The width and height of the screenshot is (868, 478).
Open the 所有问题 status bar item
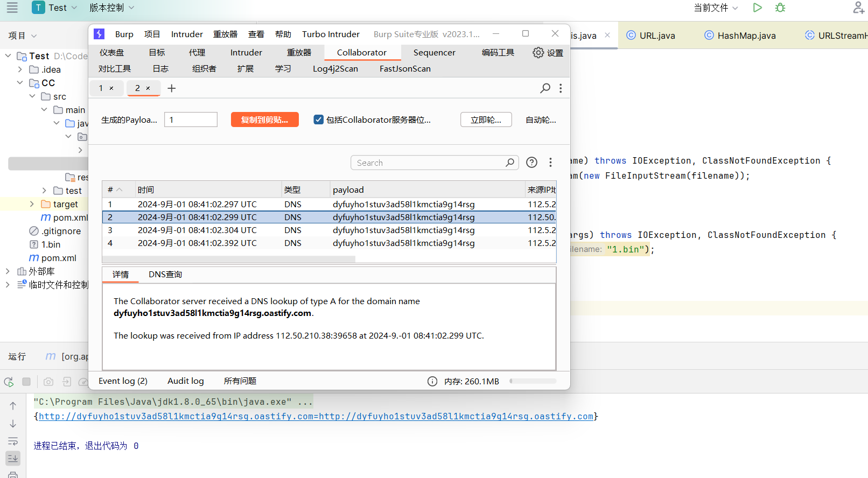240,381
